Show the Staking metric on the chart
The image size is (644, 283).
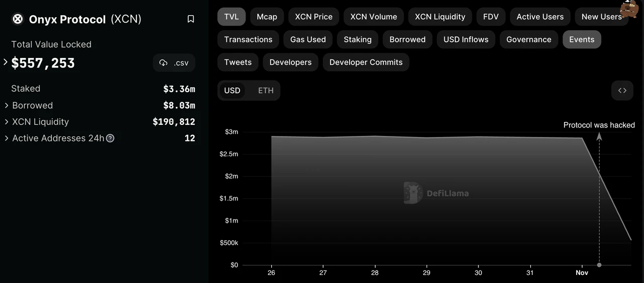[x=357, y=39]
